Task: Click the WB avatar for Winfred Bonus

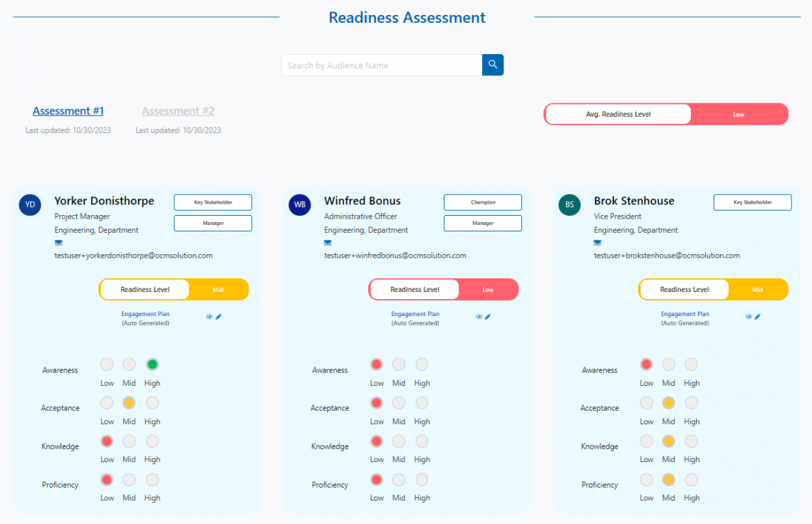Action: click(299, 204)
